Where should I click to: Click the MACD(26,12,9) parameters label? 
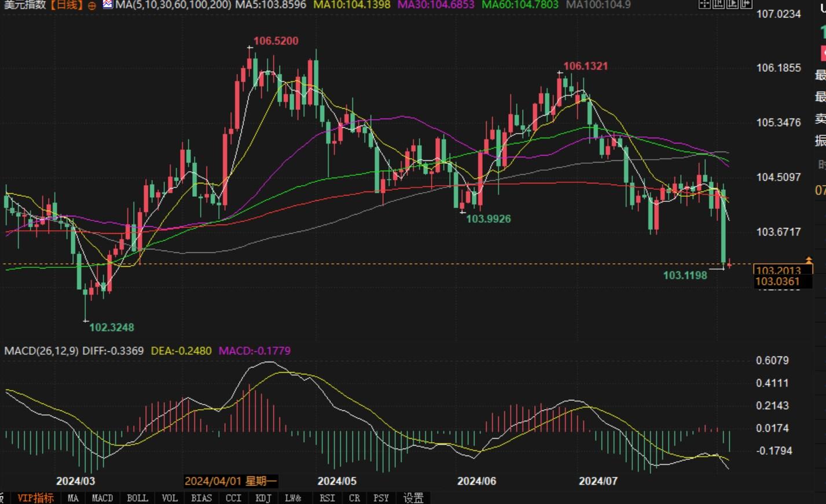(x=41, y=351)
